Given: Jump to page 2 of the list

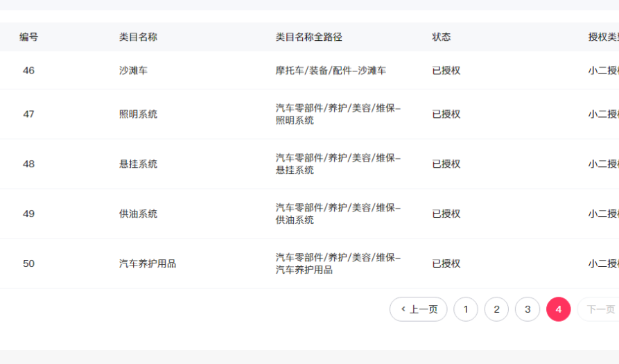Looking at the screenshot, I should point(496,309).
